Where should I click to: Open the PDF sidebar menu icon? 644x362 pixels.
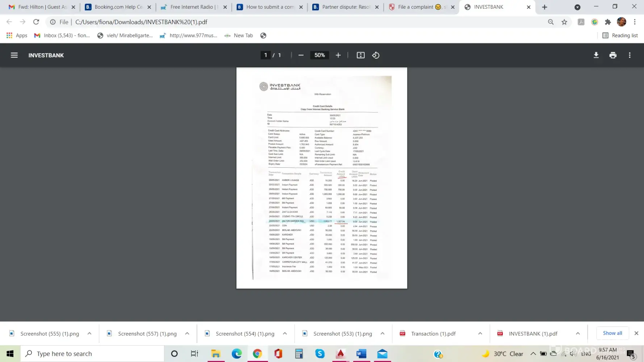tap(14, 55)
